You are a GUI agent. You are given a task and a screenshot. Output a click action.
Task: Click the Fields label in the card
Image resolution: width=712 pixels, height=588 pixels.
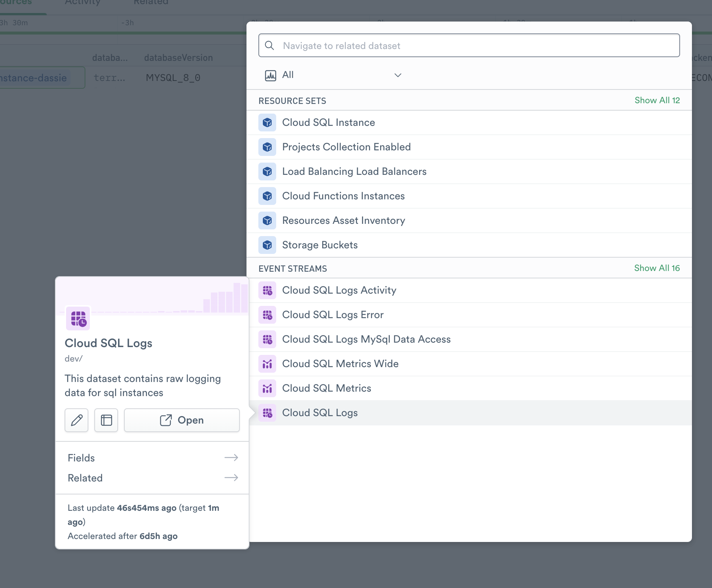81,458
